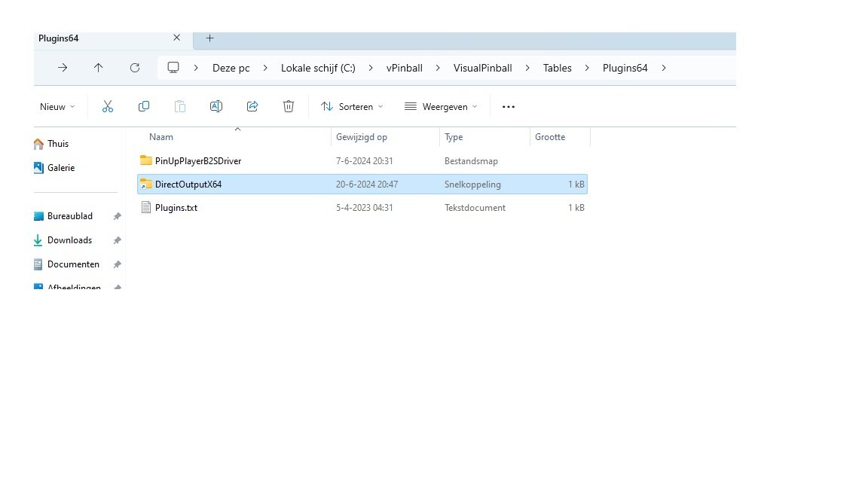Select the PinUpPlayerB2SDriver folder

pos(198,161)
